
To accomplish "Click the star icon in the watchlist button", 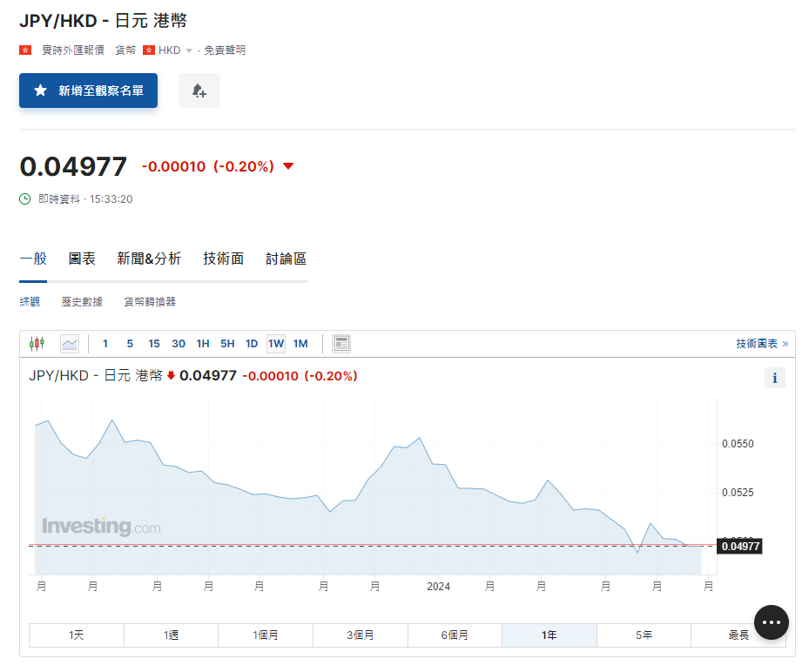I will [40, 91].
